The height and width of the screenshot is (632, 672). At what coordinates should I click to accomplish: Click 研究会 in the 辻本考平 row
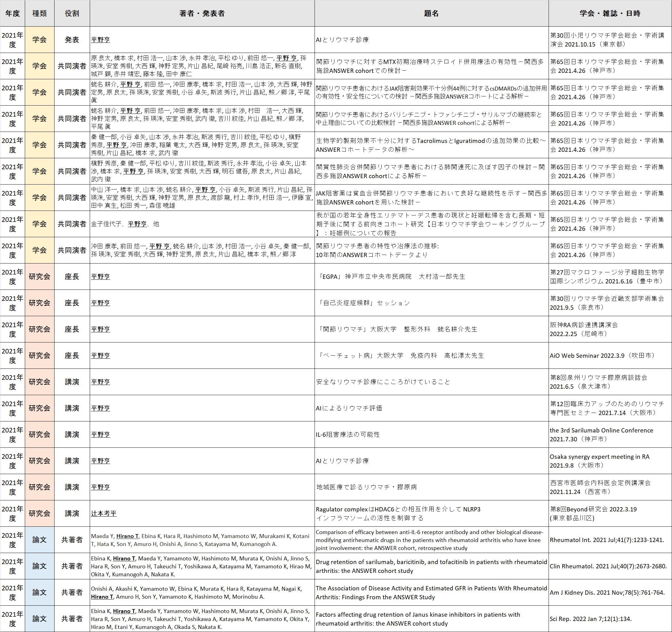tap(40, 514)
